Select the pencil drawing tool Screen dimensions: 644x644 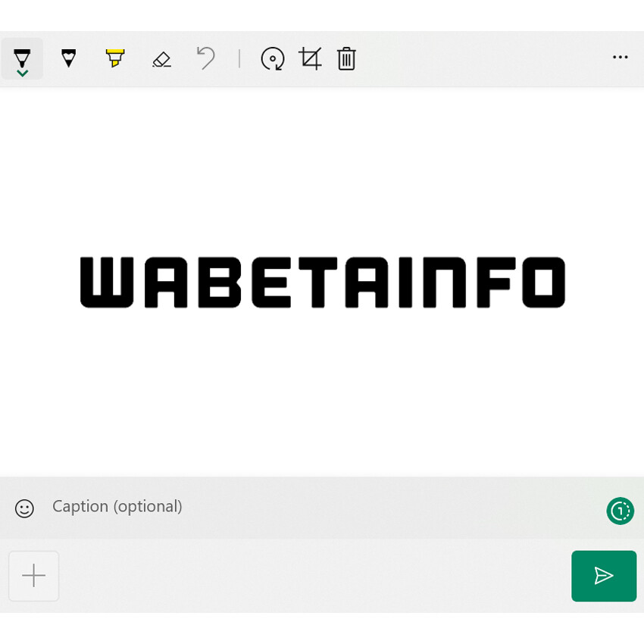[69, 58]
